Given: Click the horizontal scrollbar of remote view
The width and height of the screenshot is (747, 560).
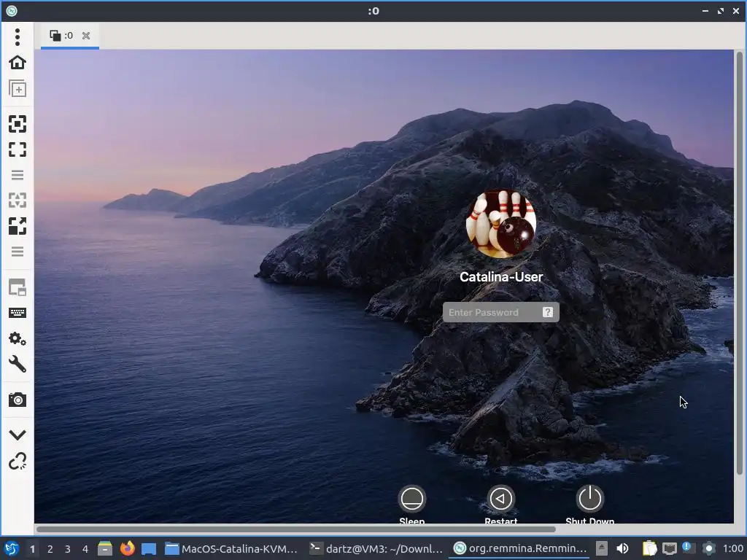Looking at the screenshot, I should pos(296,529).
